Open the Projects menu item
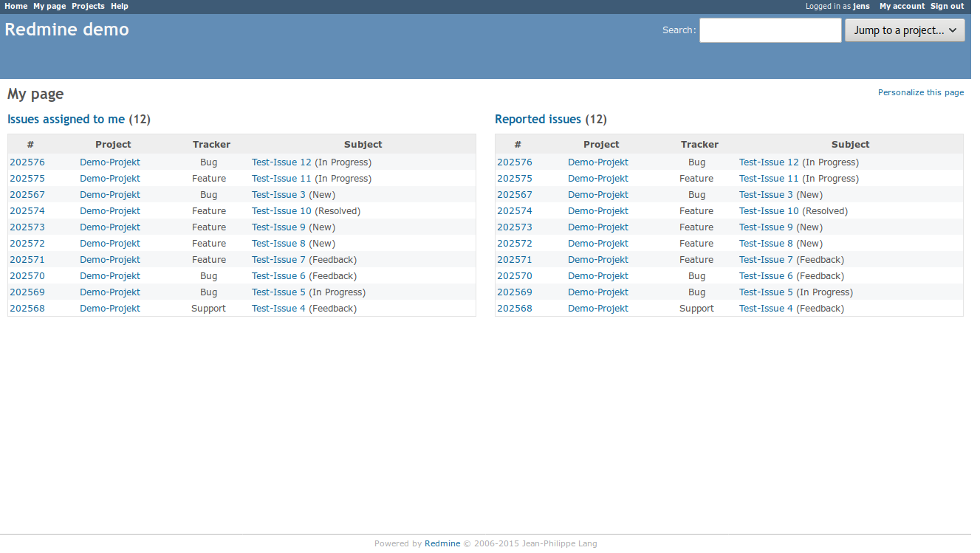 pos(88,6)
